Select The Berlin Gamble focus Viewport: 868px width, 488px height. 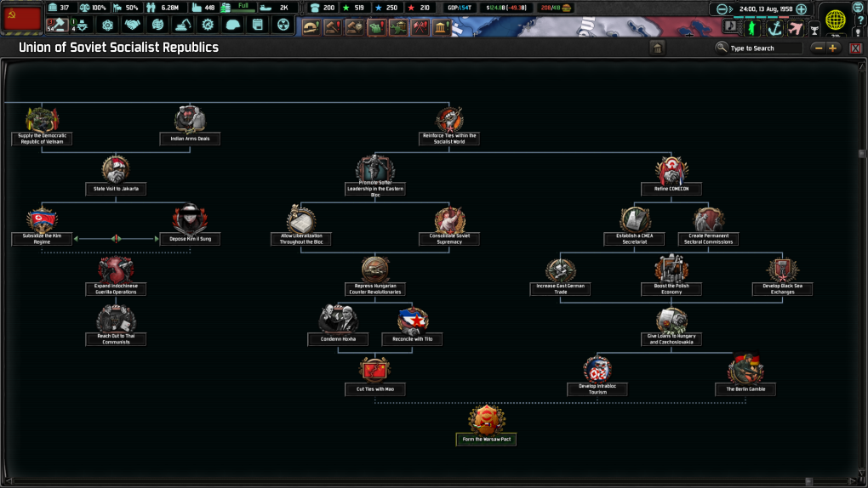click(x=745, y=375)
